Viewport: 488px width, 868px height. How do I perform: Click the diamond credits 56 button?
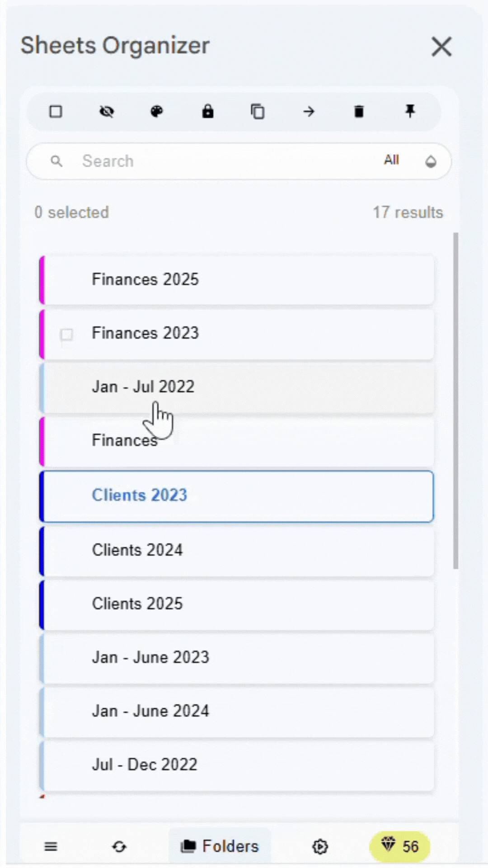[399, 846]
